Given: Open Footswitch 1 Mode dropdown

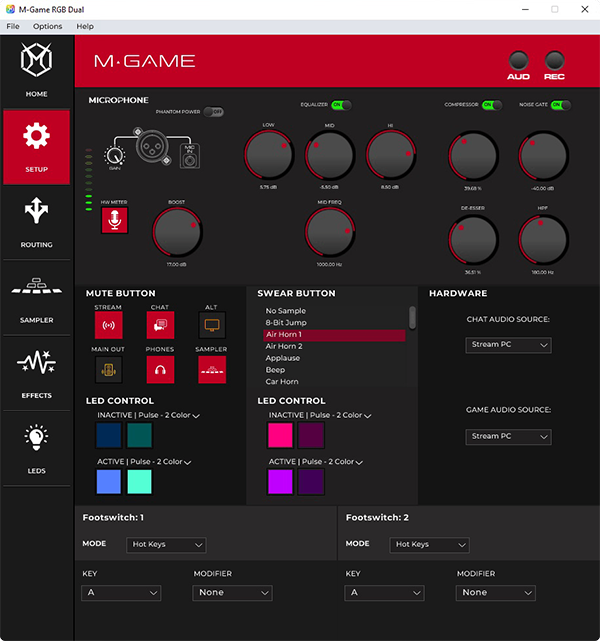Looking at the screenshot, I should (166, 545).
